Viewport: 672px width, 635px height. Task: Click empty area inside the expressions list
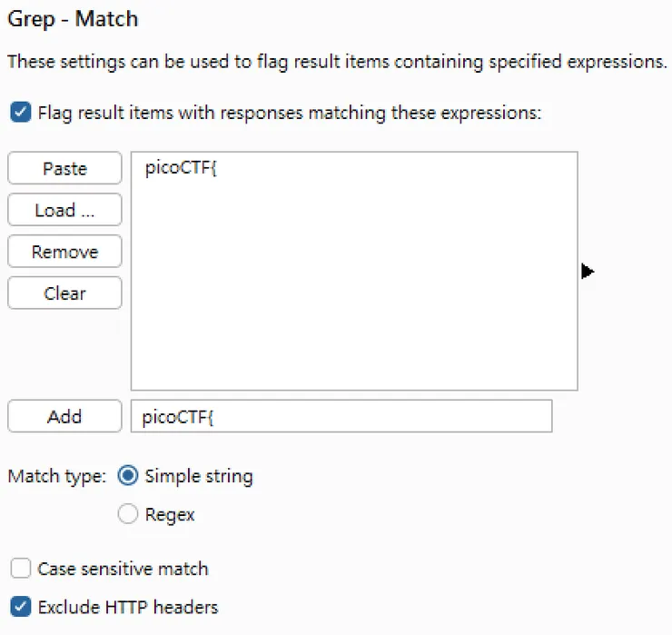coord(354,291)
